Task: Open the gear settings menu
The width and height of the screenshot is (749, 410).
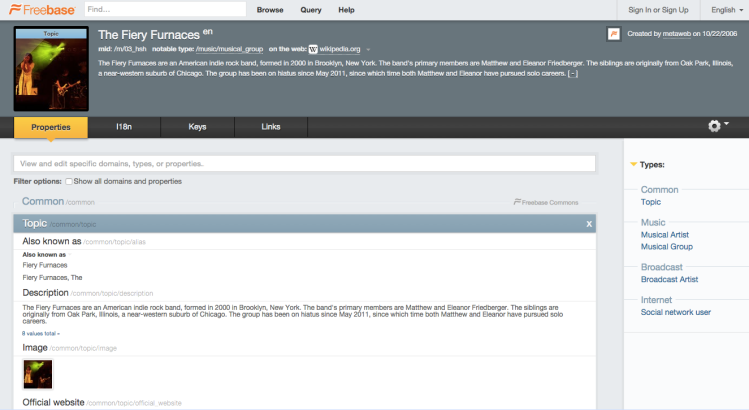Action: click(718, 126)
